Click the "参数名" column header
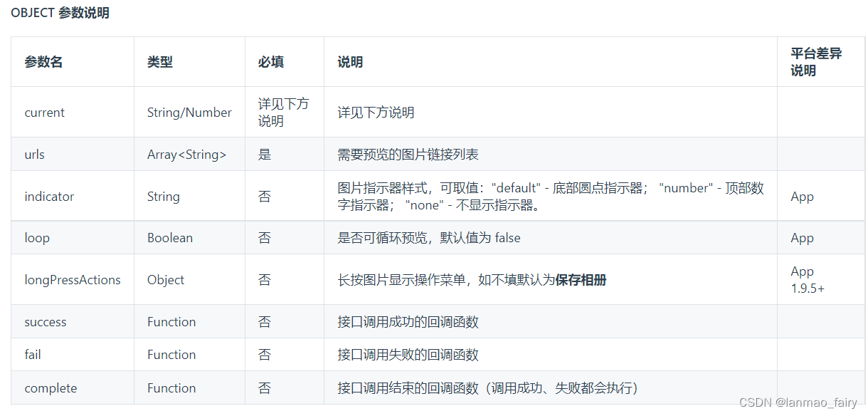The image size is (868, 416). (43, 62)
